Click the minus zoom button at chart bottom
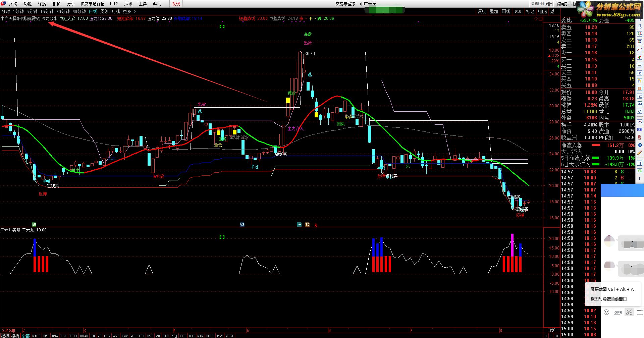This screenshot has width=644, height=338. tap(552, 336)
